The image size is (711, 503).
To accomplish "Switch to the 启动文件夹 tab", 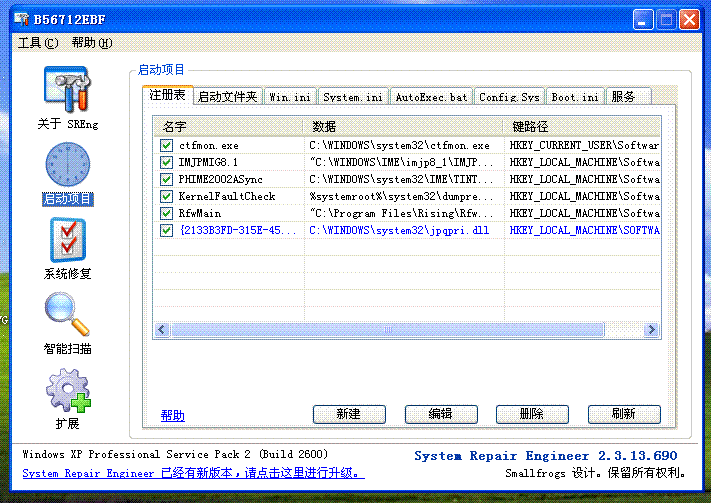I will pos(227,97).
